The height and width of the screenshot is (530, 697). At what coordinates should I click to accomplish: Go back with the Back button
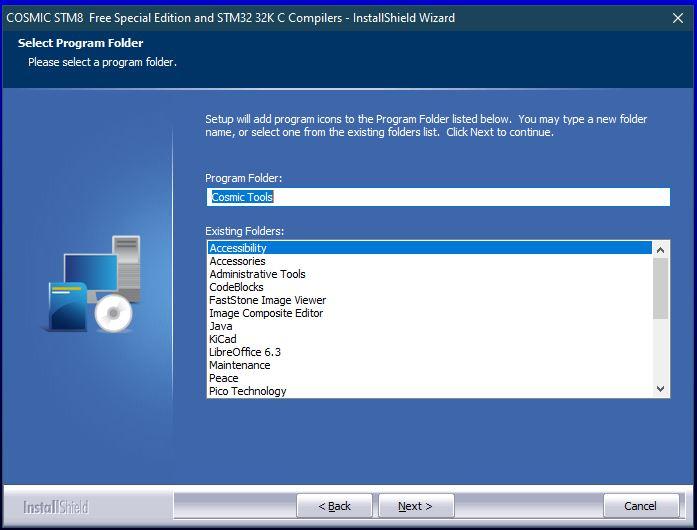tap(334, 506)
